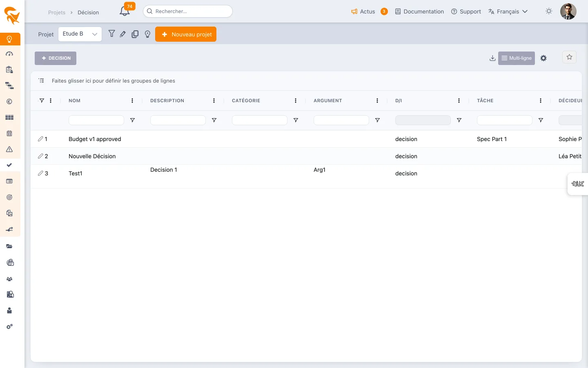The image size is (588, 368).
Task: Sort by the ARGUMENT column header
Action: click(x=328, y=101)
